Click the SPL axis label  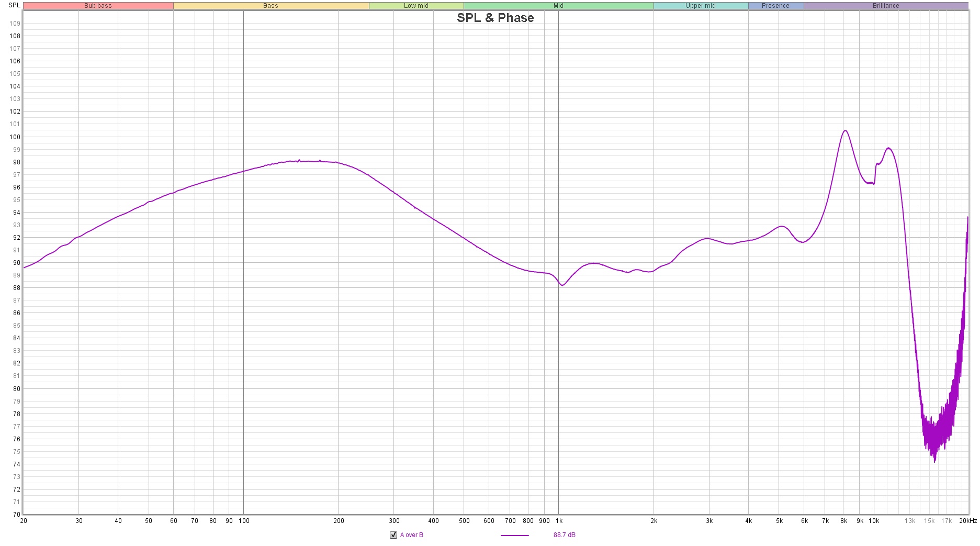click(x=14, y=5)
